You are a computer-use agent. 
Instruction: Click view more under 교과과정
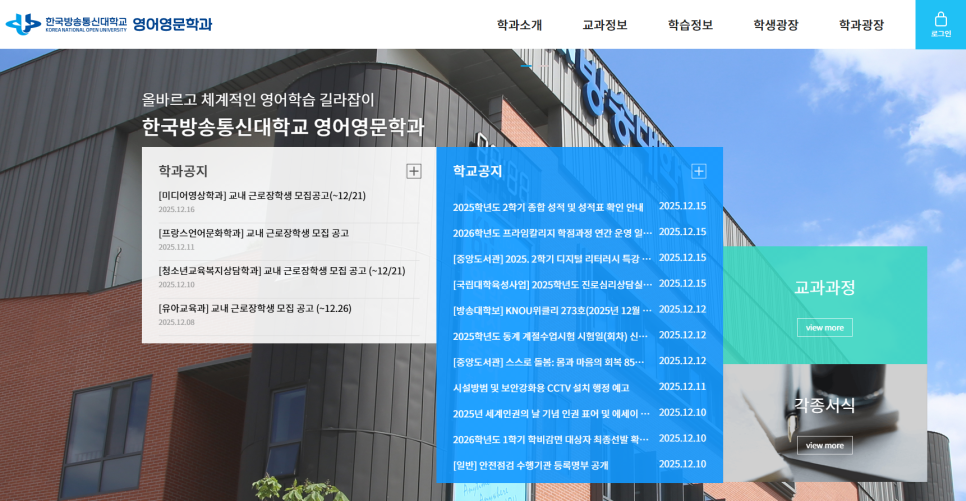coord(824,327)
